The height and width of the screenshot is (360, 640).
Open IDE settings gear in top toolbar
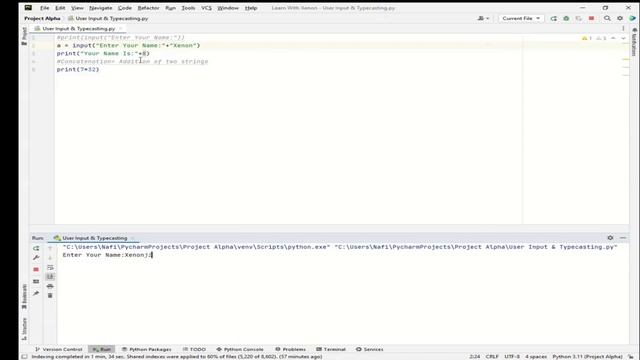click(620, 18)
